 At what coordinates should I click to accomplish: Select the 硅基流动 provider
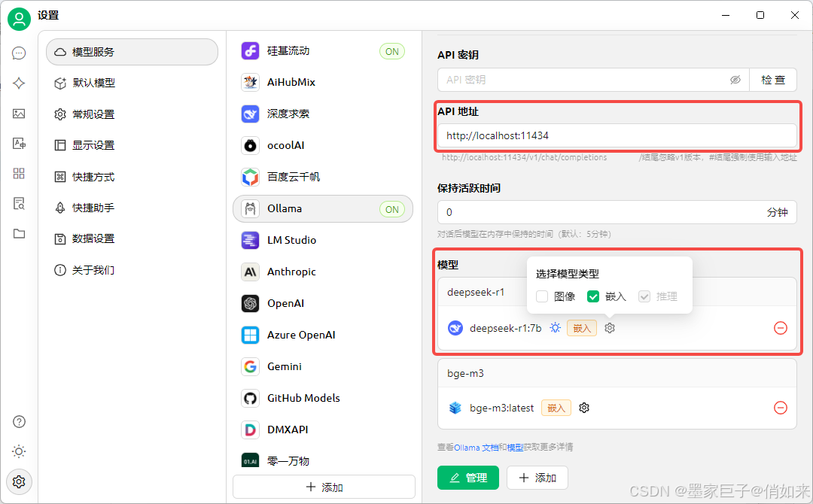tap(322, 50)
